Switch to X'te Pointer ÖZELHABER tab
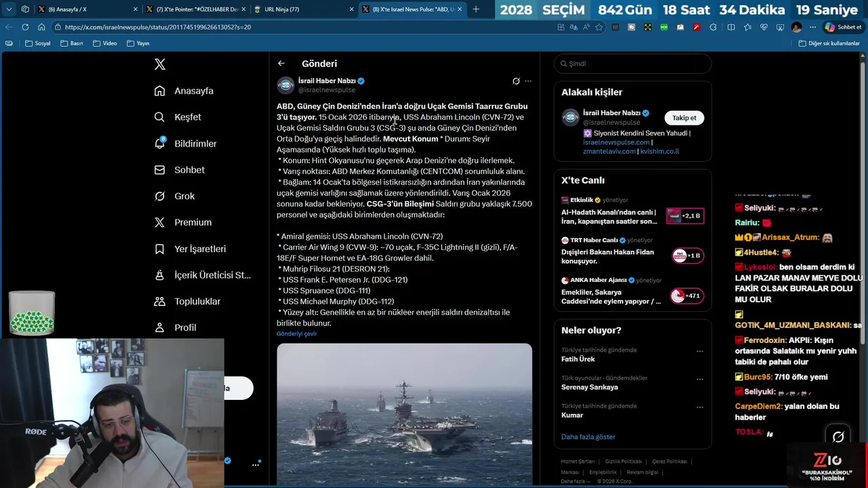Image resolution: width=868 pixels, height=488 pixels. tap(195, 9)
